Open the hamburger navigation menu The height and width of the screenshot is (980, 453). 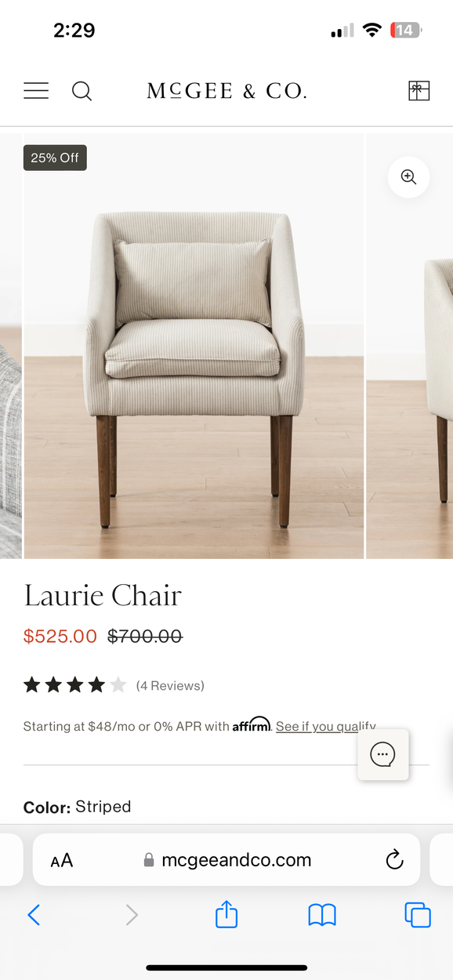pyautogui.click(x=36, y=91)
